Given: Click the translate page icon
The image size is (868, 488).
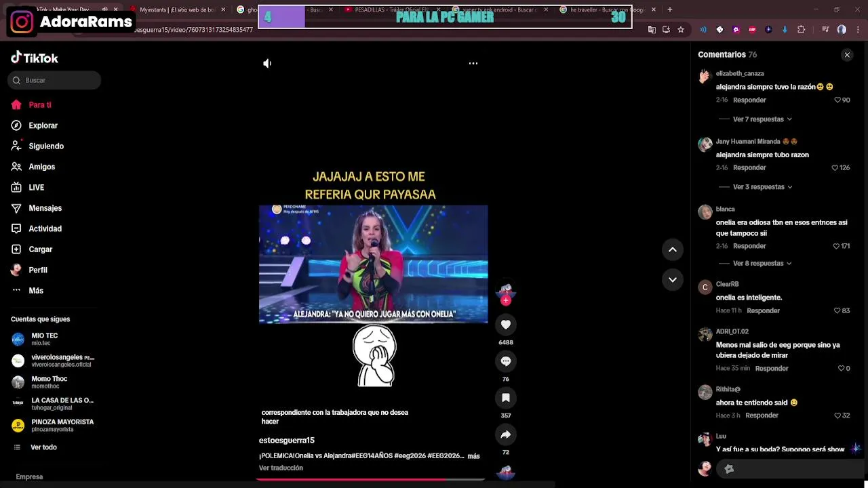Looking at the screenshot, I should pos(652,30).
